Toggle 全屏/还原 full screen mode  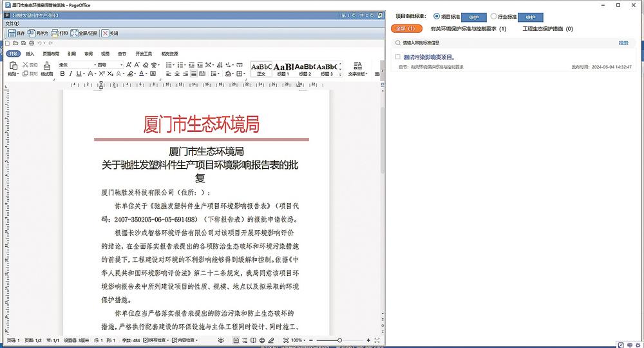tap(84, 33)
